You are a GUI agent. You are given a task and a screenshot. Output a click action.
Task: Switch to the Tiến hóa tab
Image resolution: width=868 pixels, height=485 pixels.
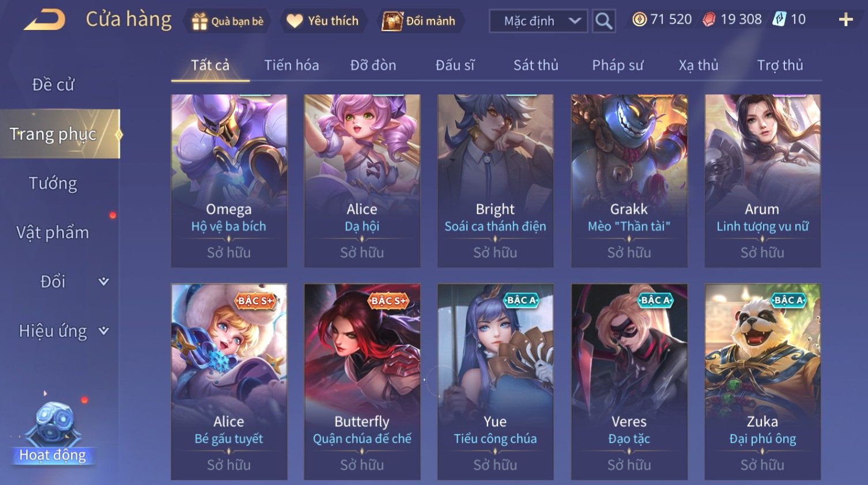[x=292, y=65]
